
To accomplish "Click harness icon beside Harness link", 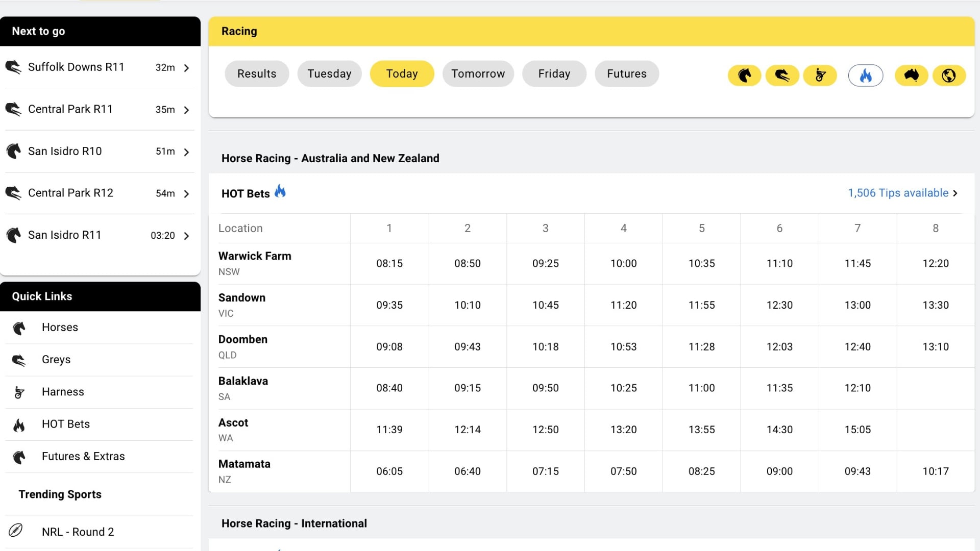I will coord(19,392).
